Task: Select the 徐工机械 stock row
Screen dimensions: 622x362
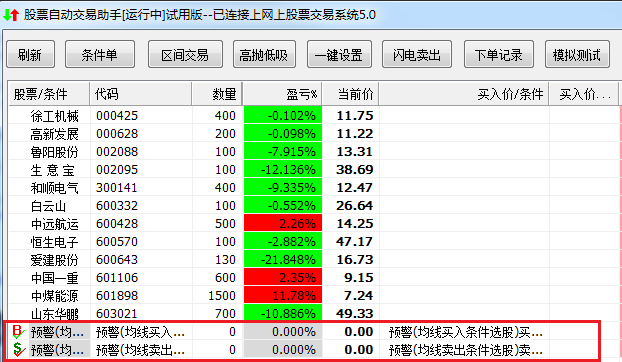Action: (x=313, y=115)
